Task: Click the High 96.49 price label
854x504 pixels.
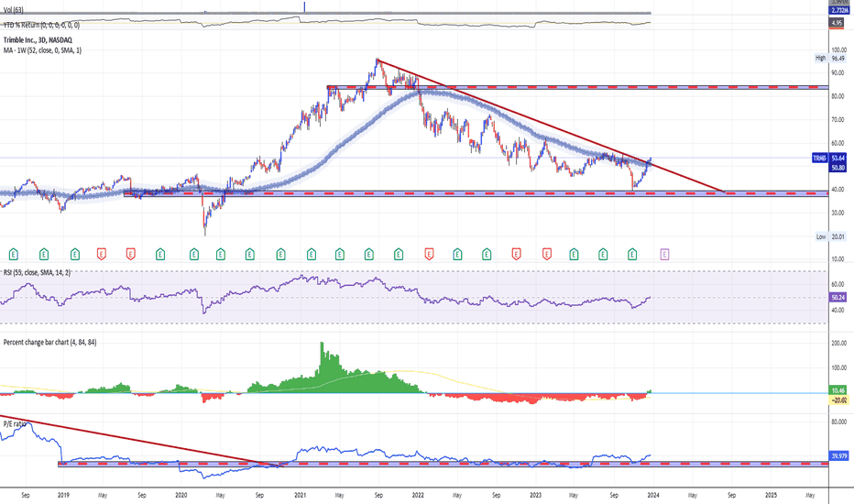Action: click(830, 58)
